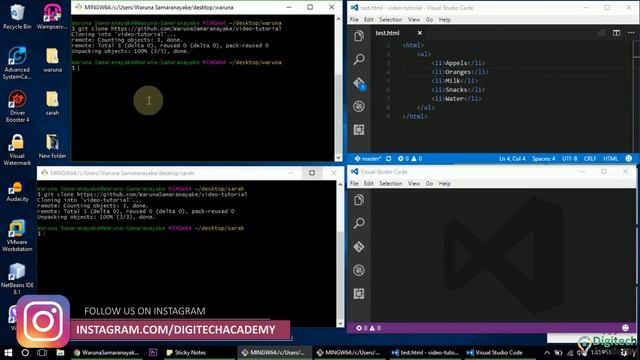640x360 pixels.
Task: Open Selection menu in top VS Code window
Action: click(391, 20)
